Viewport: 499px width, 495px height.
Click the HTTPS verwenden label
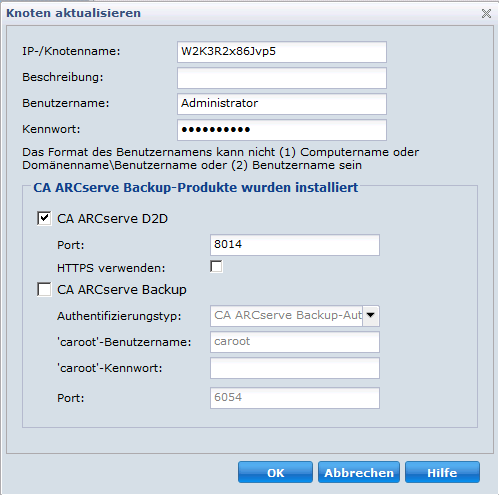tap(111, 268)
